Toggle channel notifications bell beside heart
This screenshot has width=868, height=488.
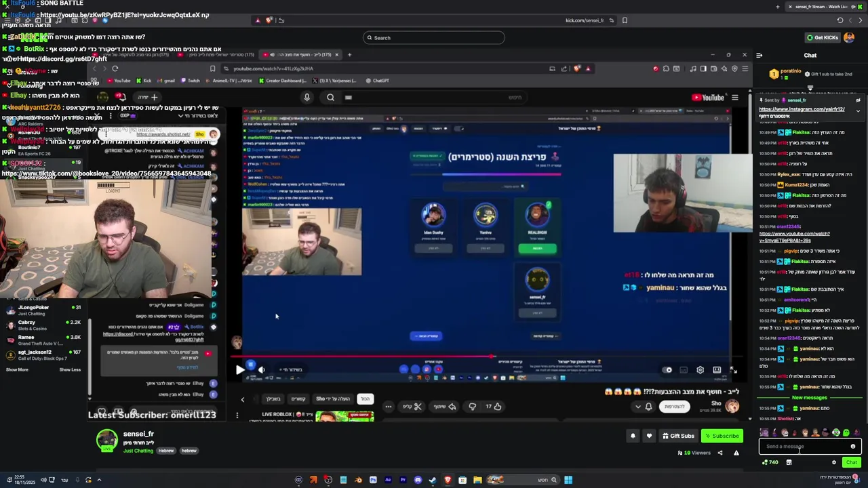tap(633, 436)
